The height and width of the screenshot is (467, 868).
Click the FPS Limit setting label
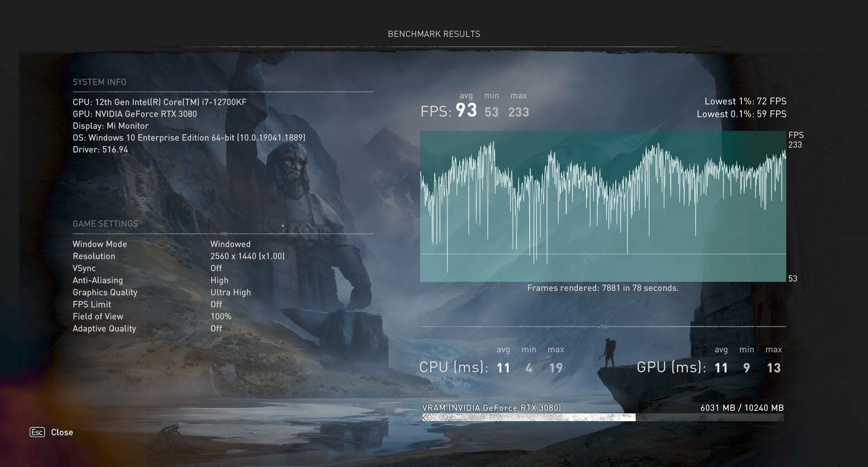click(92, 304)
